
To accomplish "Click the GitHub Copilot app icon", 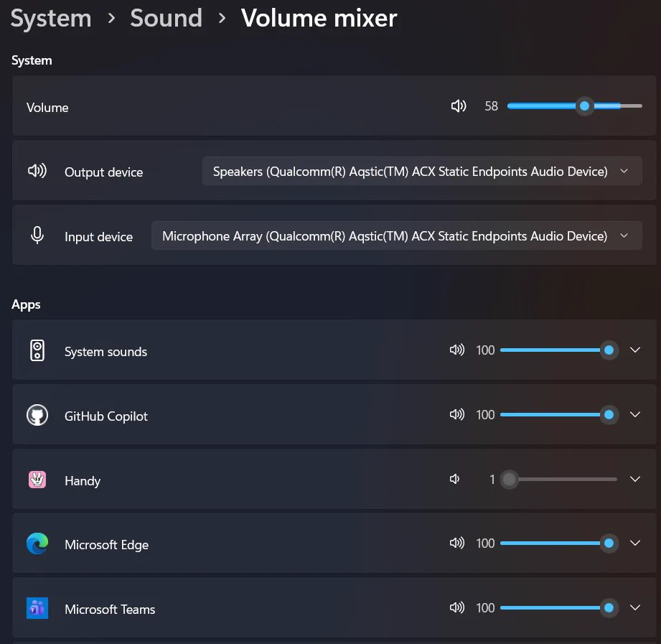I will (x=37, y=415).
